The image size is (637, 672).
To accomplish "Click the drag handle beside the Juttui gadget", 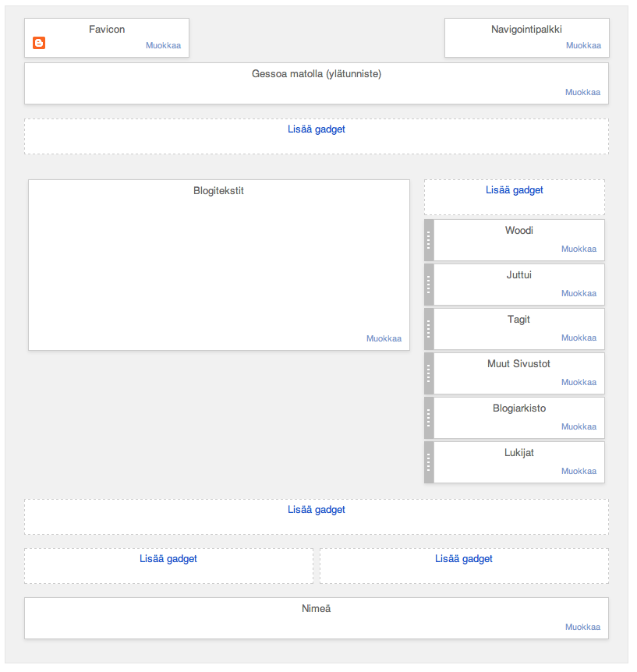I will [429, 285].
